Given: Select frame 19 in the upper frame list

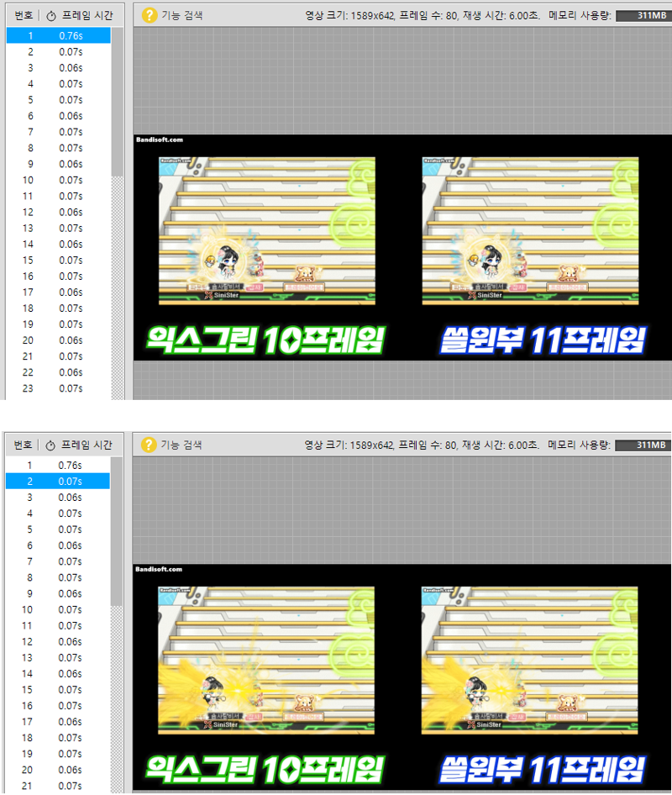Looking at the screenshot, I should 58,324.
